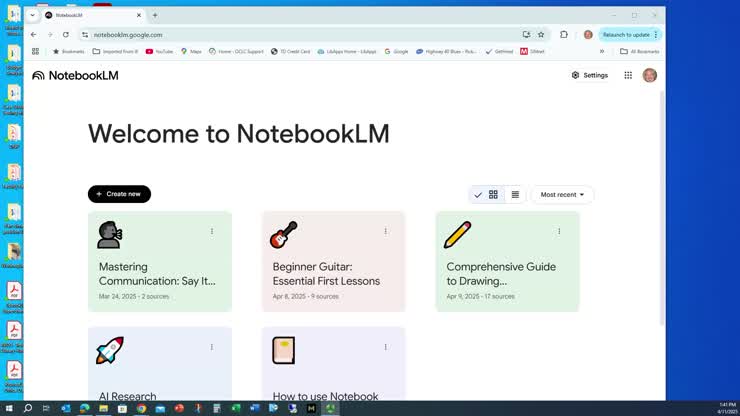Screen dimensions: 740x416
Task: Open the Google apps grid
Action: click(x=628, y=75)
